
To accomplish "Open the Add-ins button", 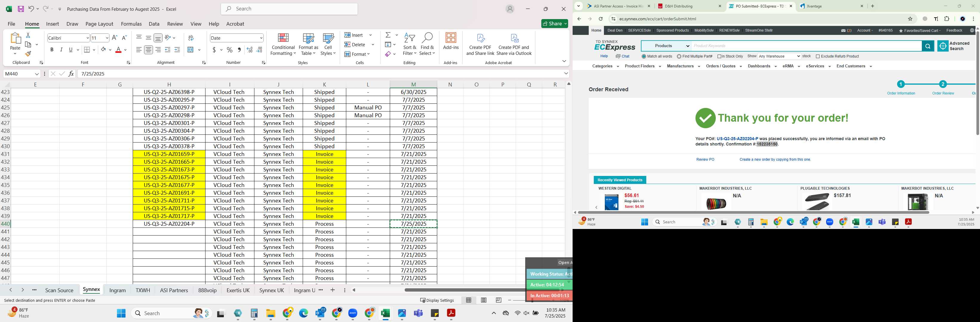I will coord(451,41).
